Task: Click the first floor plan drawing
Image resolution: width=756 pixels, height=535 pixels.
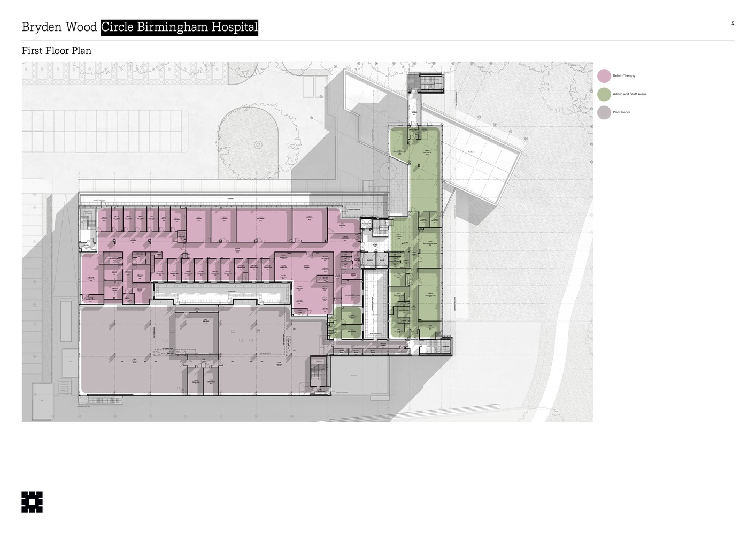Action: 307,241
